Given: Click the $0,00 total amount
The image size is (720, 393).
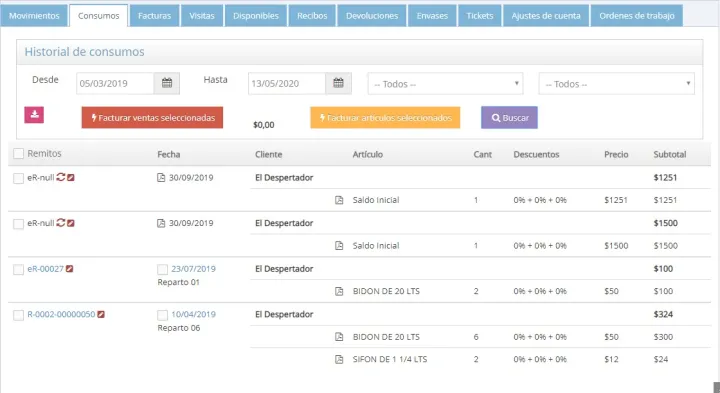Looking at the screenshot, I should (264, 124).
